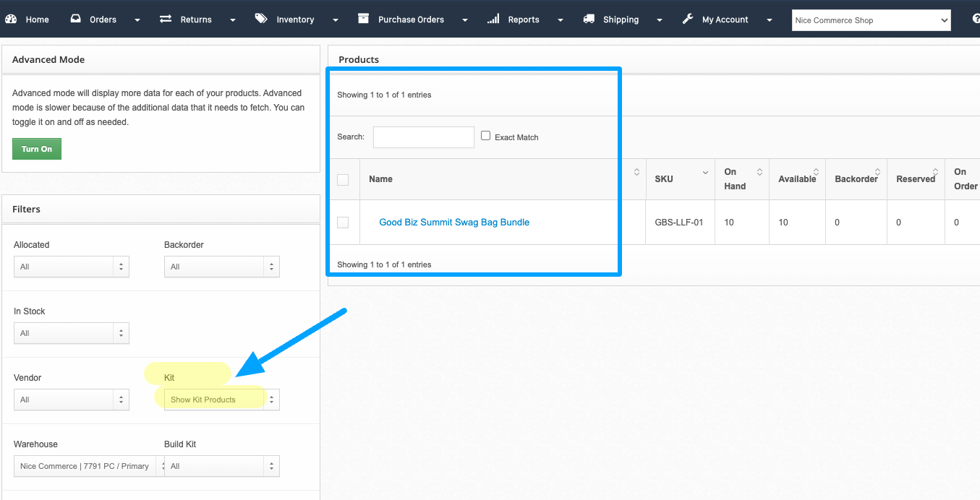Open the Inventory menu
Screen dimensions: 980x500
click(x=297, y=20)
